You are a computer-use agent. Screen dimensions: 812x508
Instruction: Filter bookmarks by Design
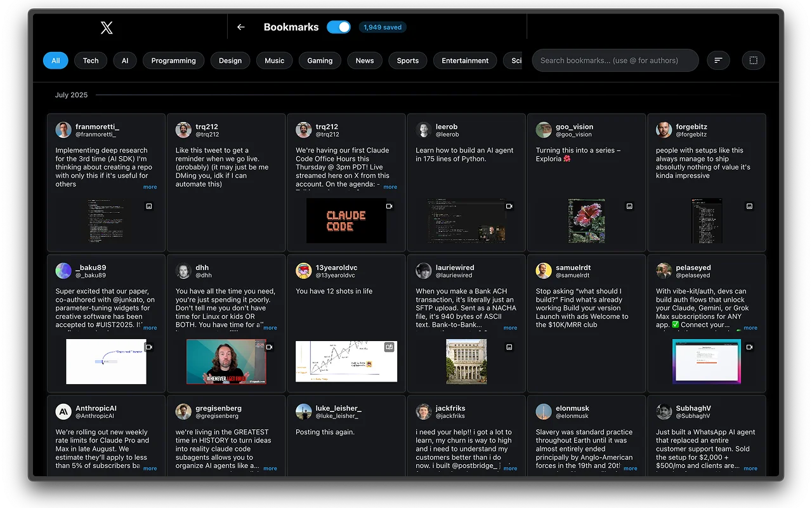(230, 60)
